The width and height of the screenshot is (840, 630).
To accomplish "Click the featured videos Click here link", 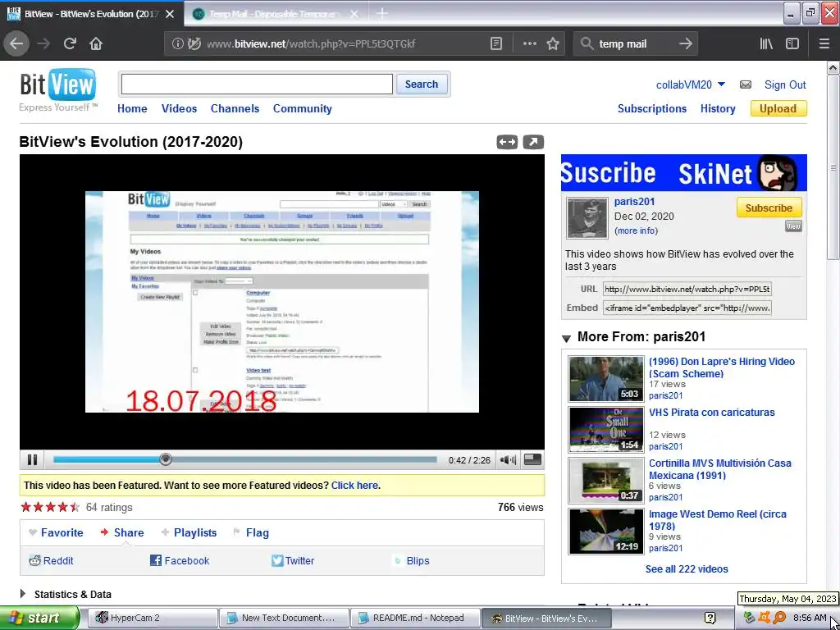I will tap(354, 486).
